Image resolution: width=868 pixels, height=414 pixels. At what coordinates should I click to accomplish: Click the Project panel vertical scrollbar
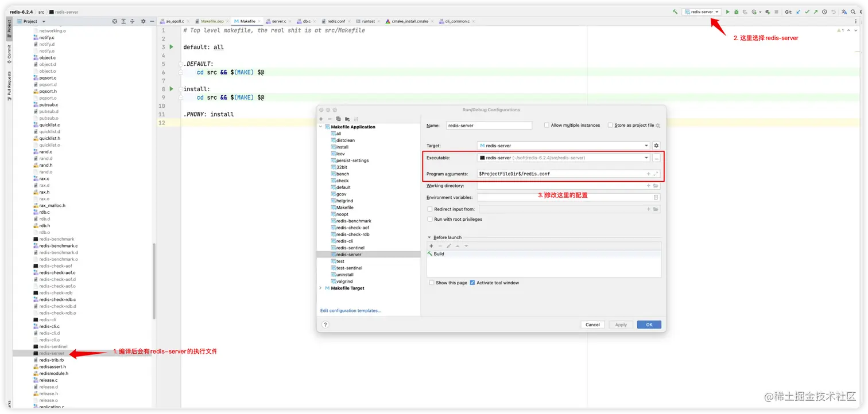point(154,281)
